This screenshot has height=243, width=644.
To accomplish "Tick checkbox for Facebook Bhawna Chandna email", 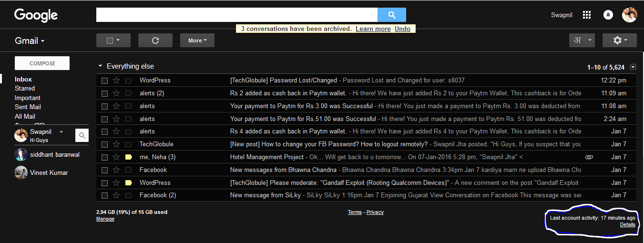I will pos(104,170).
